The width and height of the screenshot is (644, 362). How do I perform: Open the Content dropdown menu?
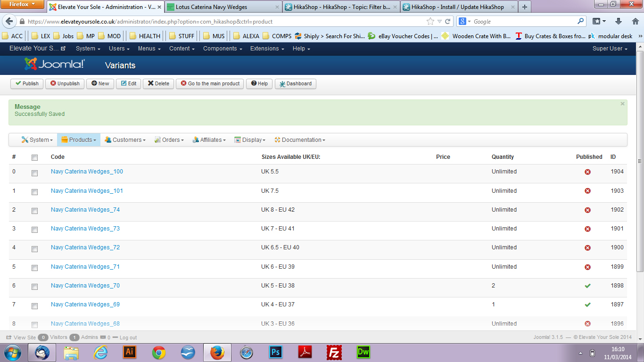[x=182, y=49]
